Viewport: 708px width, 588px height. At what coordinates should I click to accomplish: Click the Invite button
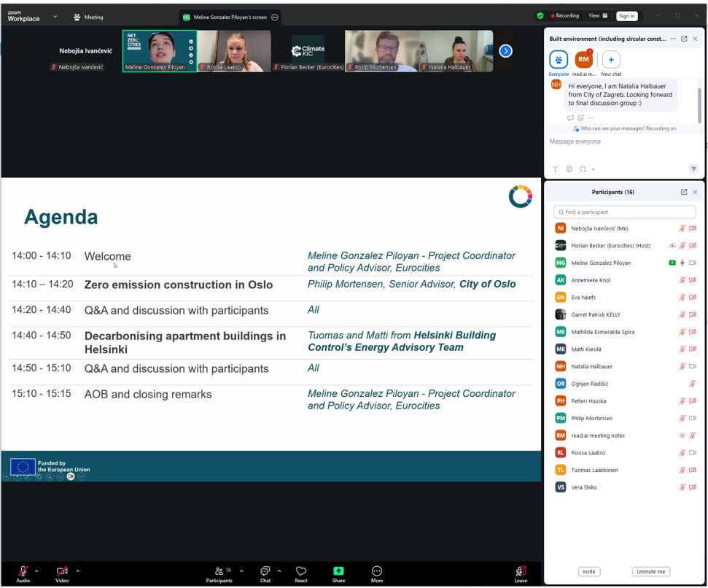pyautogui.click(x=589, y=572)
